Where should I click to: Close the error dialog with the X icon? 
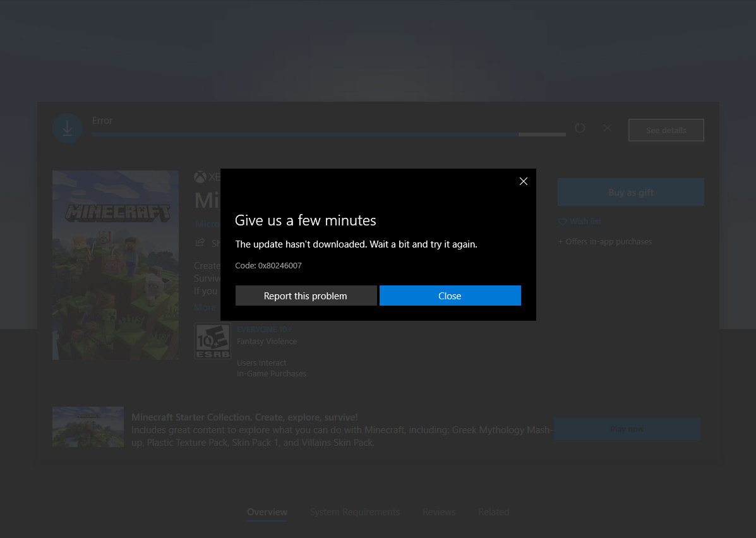523,181
